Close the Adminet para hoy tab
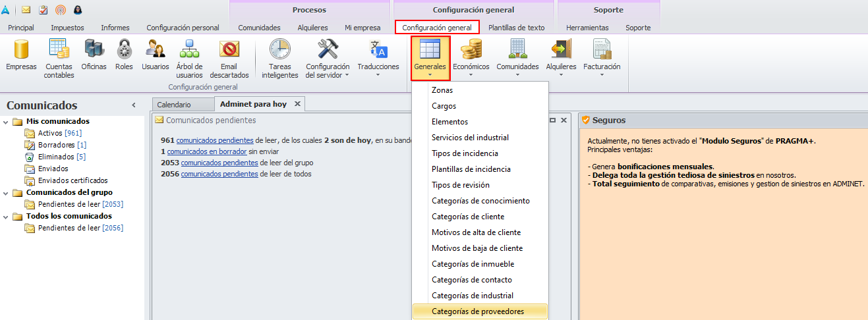This screenshot has width=868, height=320. [x=297, y=104]
